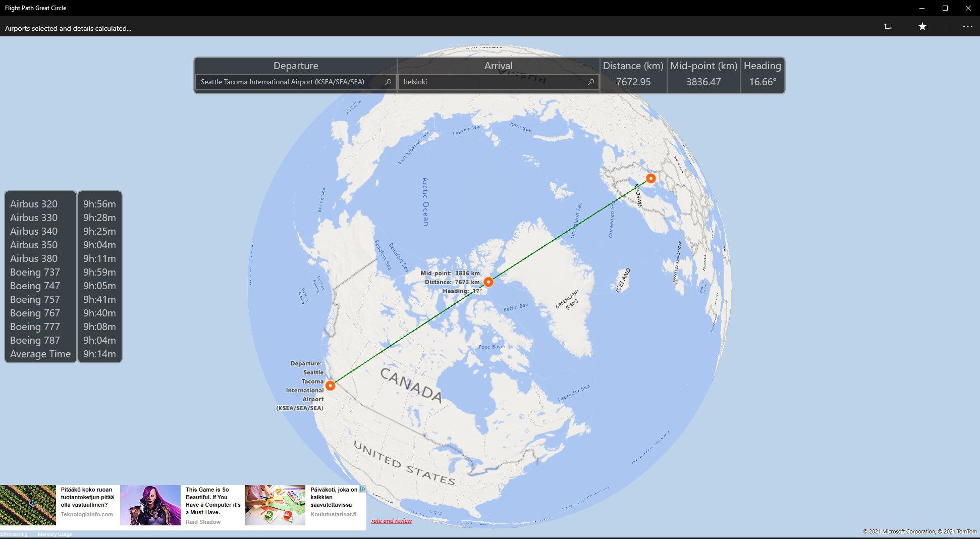
Task: Click the Labrador Sea label on the map
Action: point(574,393)
